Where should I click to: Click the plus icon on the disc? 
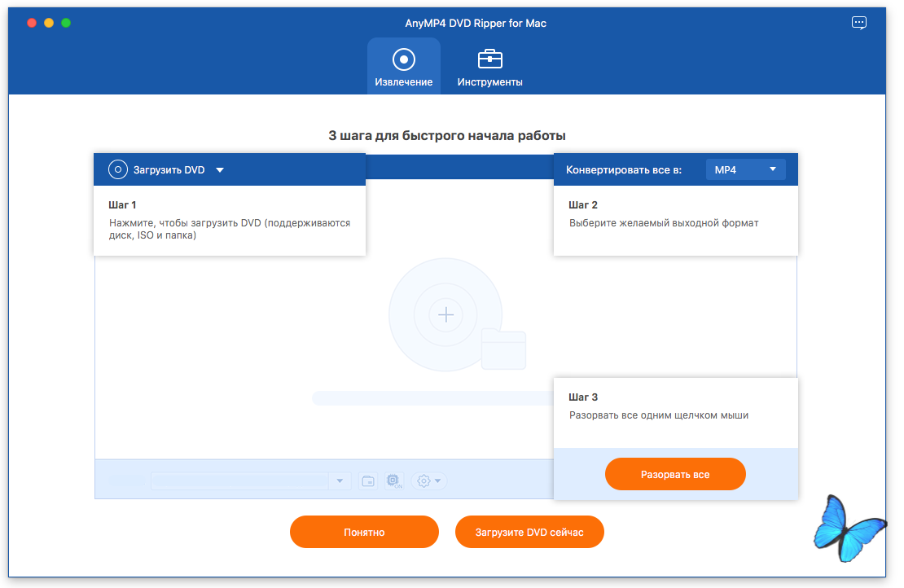445,314
